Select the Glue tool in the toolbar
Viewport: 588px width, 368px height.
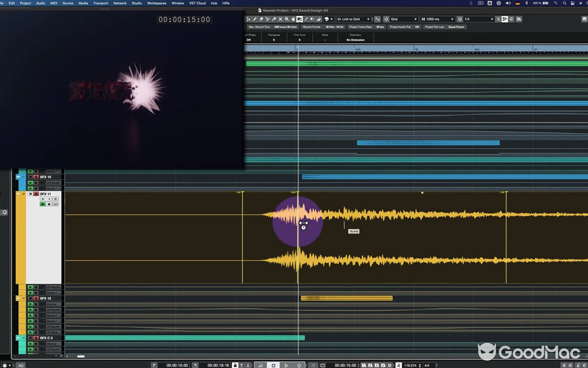coord(274,19)
